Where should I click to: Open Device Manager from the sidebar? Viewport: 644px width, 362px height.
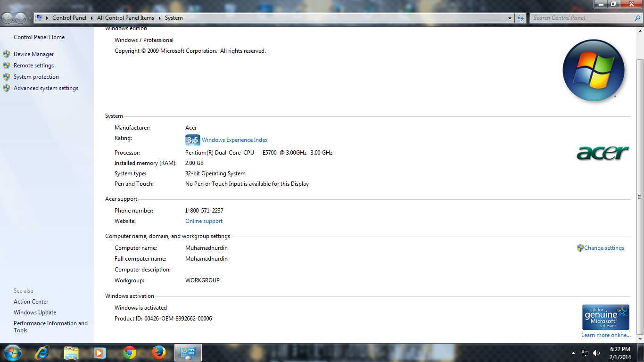33,54
